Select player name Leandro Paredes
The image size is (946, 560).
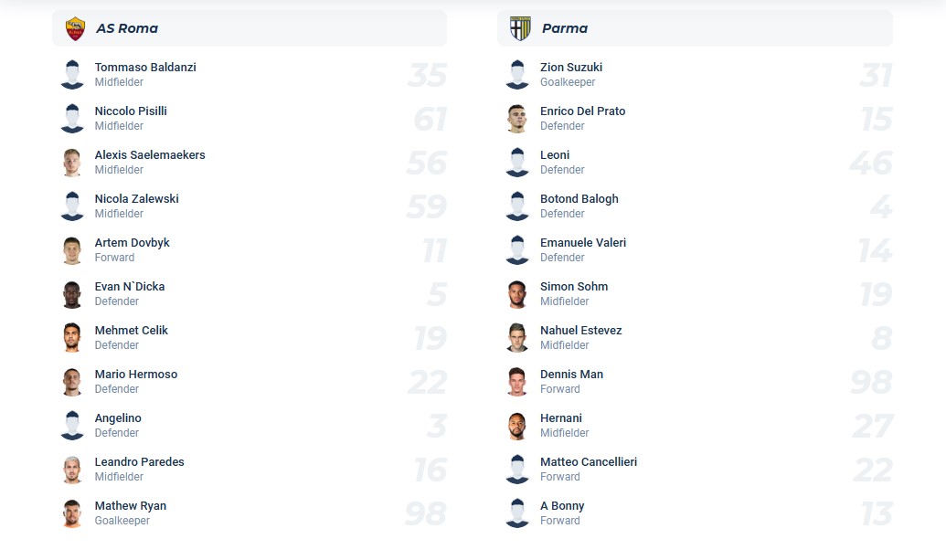click(x=140, y=462)
